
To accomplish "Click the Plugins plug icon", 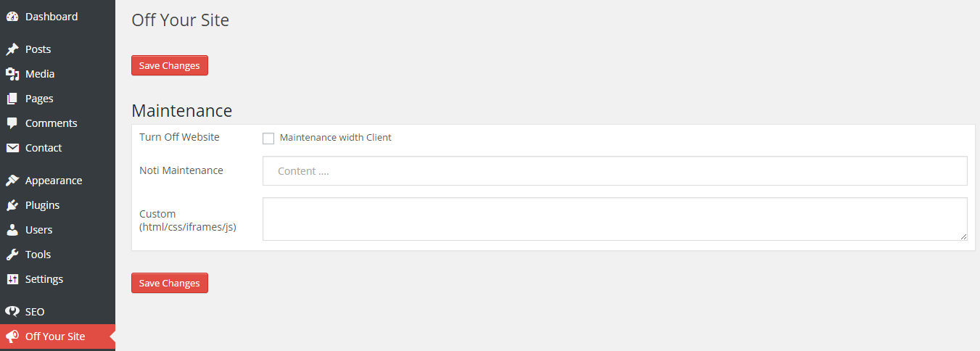I will pyautogui.click(x=12, y=205).
